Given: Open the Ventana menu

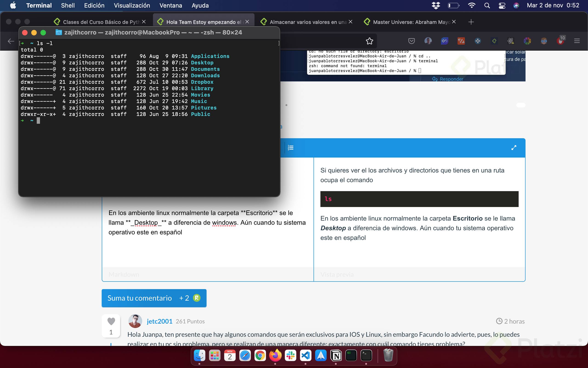Looking at the screenshot, I should point(171,5).
